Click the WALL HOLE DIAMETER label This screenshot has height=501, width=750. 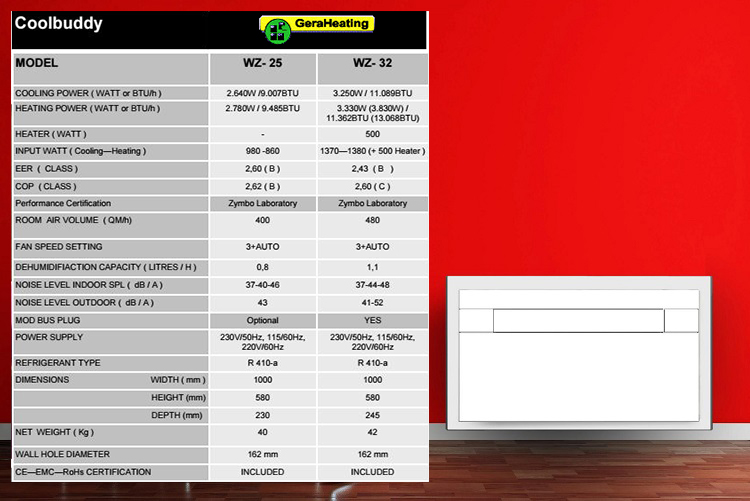pos(62,454)
